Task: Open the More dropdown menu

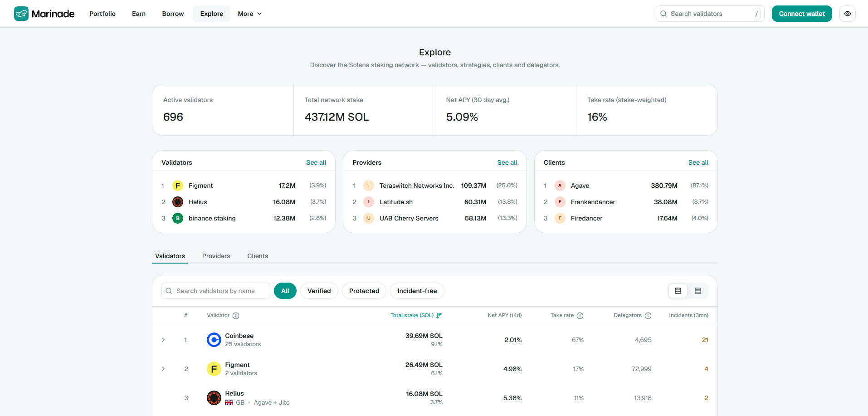Action: (250, 14)
